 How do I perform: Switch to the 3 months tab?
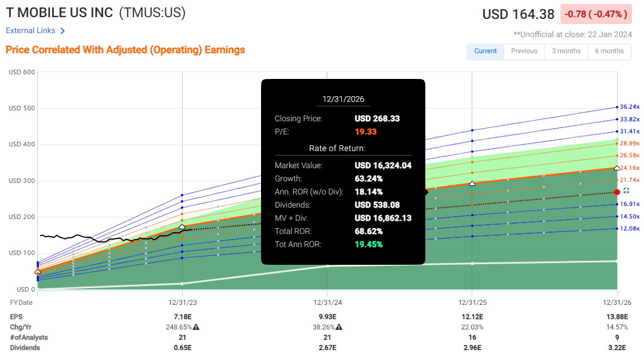tap(566, 51)
